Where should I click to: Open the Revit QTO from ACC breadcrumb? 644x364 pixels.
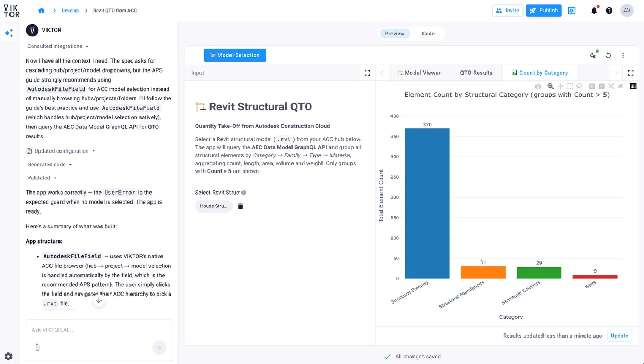pyautogui.click(x=115, y=11)
